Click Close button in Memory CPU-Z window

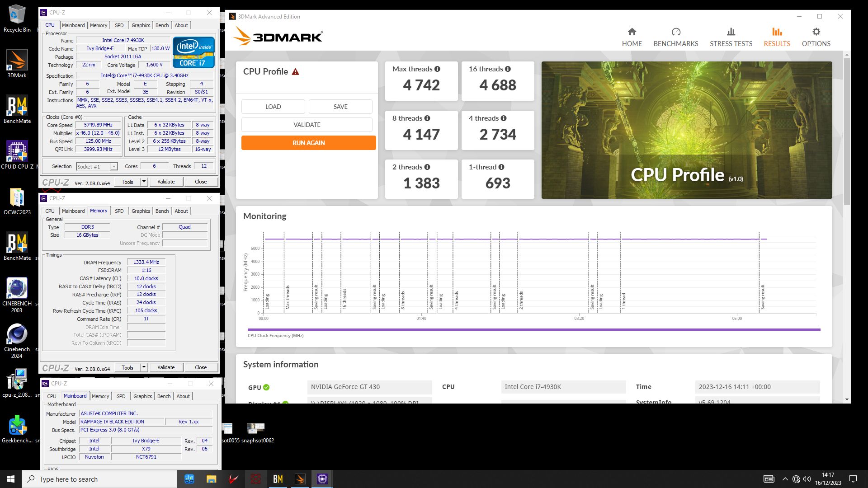point(201,367)
